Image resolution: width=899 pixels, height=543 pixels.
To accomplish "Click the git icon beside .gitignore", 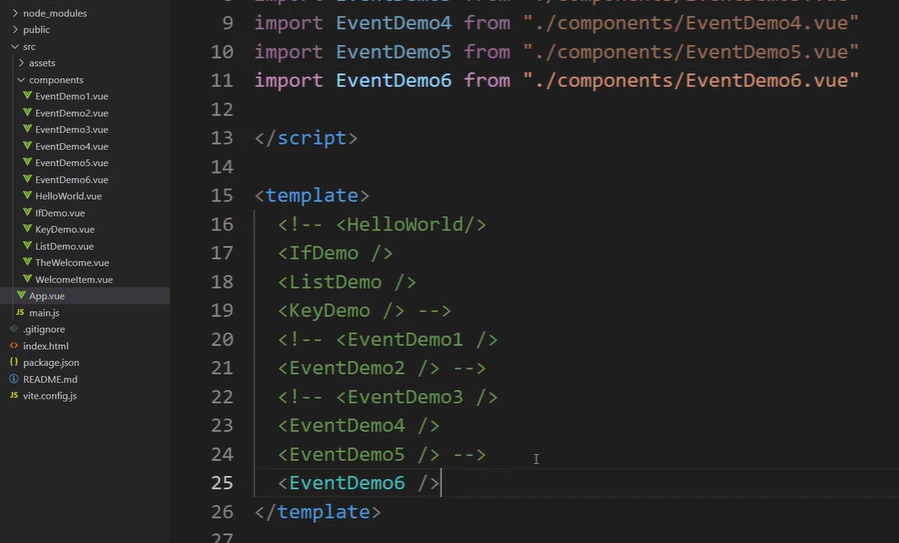I will [14, 329].
